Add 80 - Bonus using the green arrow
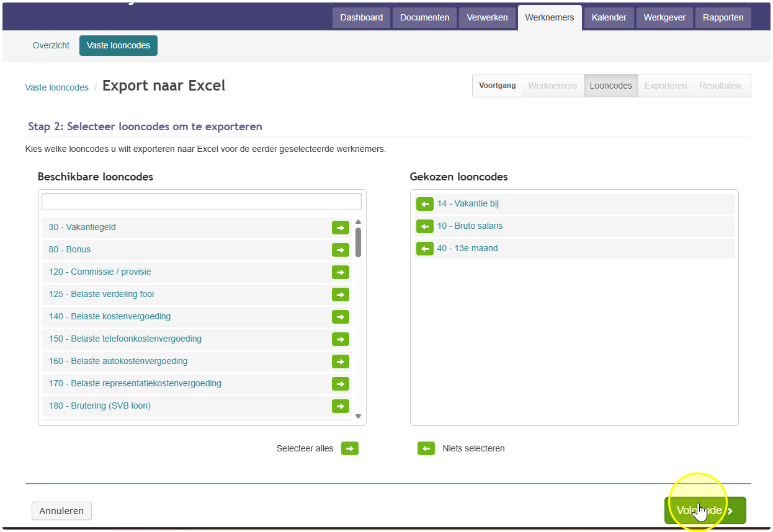 coord(341,250)
